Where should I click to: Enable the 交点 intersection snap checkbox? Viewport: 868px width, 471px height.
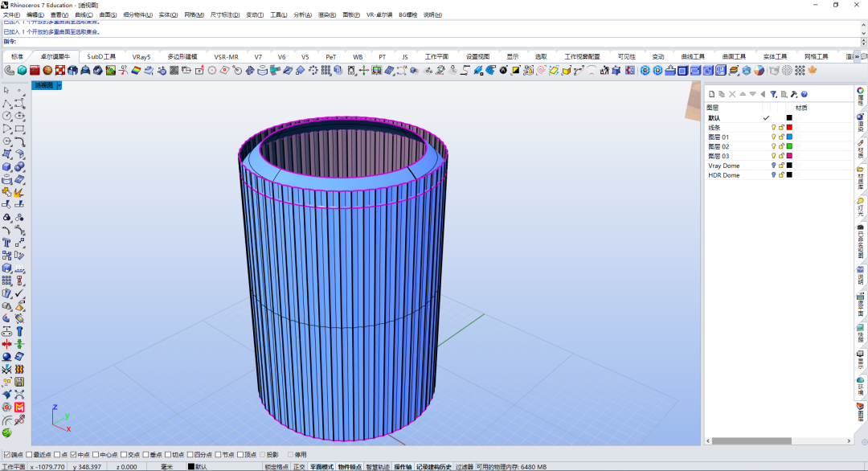point(124,454)
